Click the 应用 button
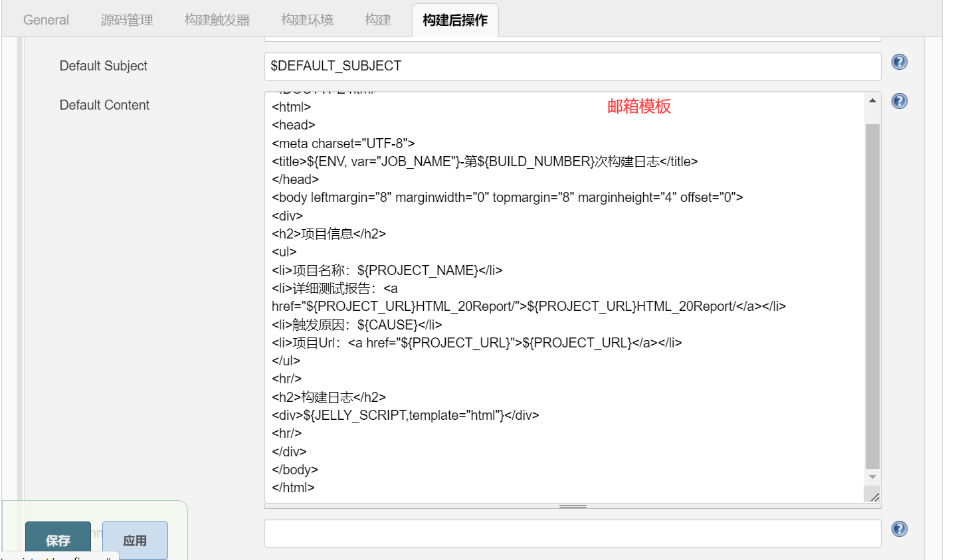This screenshot has height=560, width=960. click(135, 540)
